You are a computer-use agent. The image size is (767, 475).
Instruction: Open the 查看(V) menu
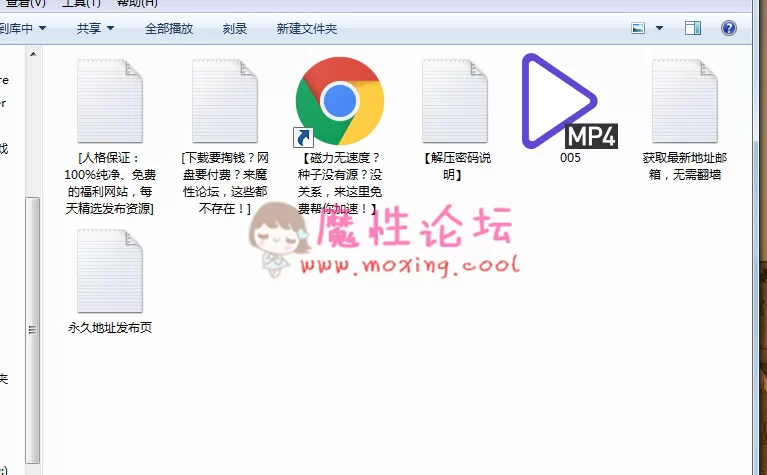point(25,3)
